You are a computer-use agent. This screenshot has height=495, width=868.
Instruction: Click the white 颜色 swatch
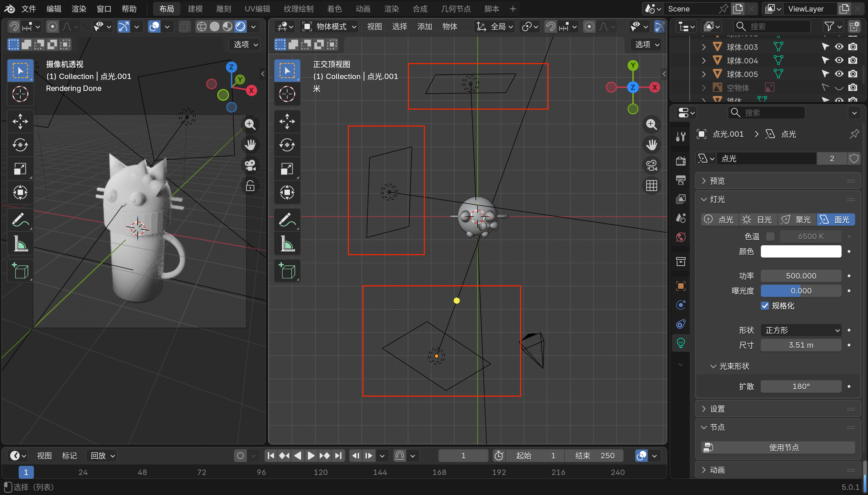point(801,252)
